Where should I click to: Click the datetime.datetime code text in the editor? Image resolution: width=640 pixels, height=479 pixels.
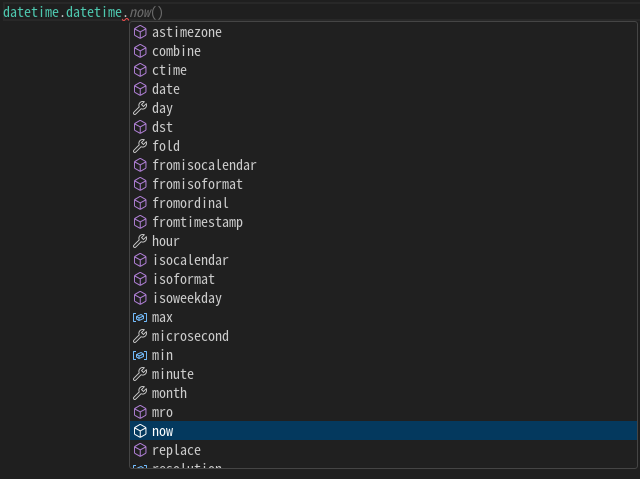pyautogui.click(x=62, y=12)
